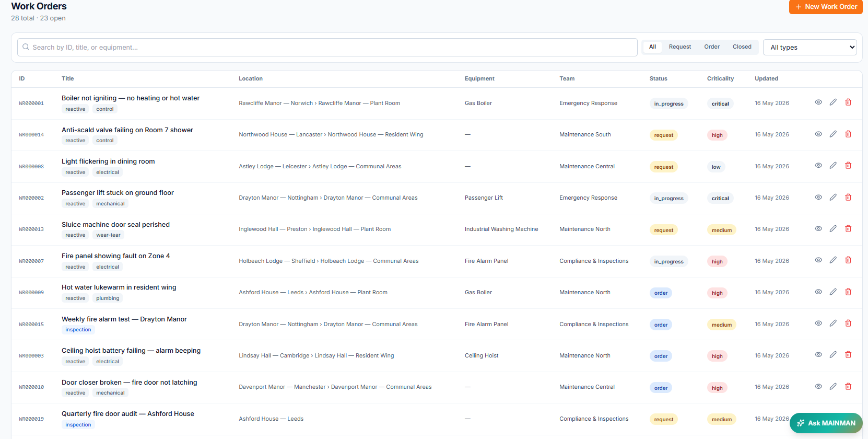Viewport: 868px width, 439px height.
Task: Delete the Light flickering work order
Action: pyautogui.click(x=848, y=166)
